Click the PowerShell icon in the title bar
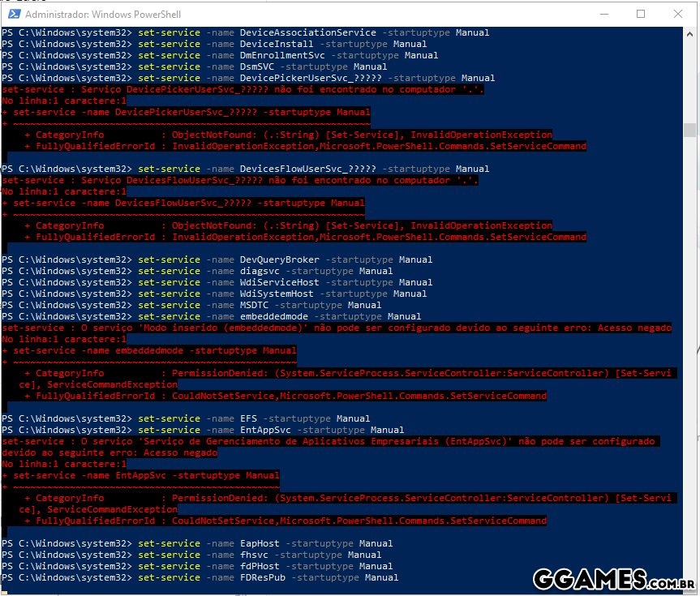Image resolution: width=700 pixels, height=596 pixels. [12, 14]
